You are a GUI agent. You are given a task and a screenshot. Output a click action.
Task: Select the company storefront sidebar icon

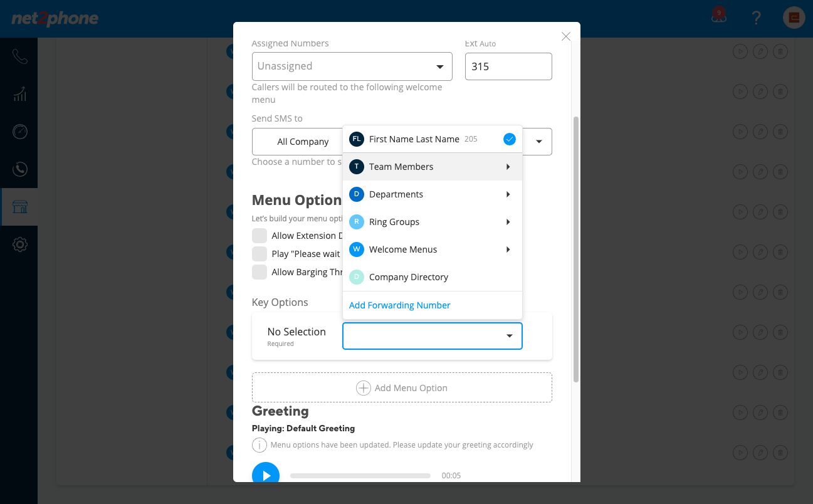pos(19,207)
